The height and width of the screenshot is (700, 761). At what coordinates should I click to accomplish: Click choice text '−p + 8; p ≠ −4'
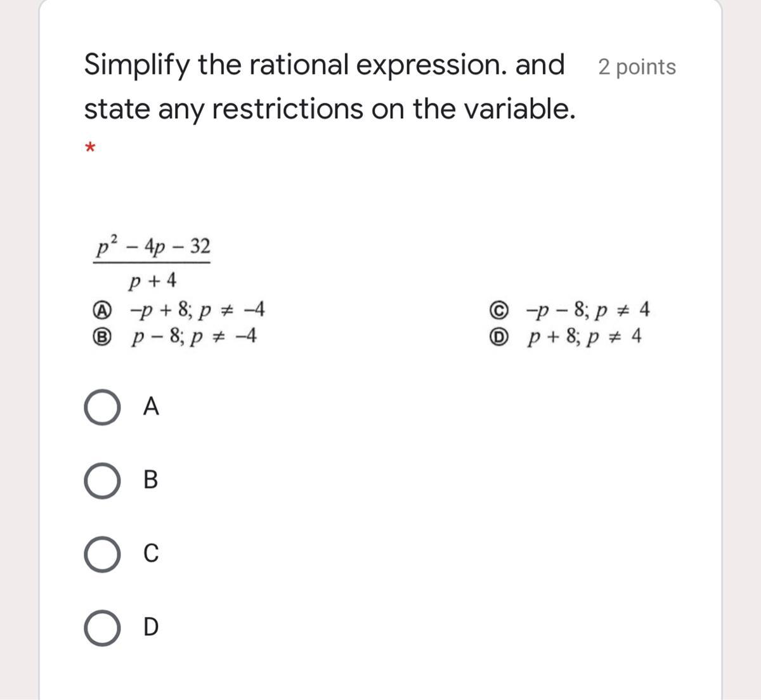tap(197, 311)
